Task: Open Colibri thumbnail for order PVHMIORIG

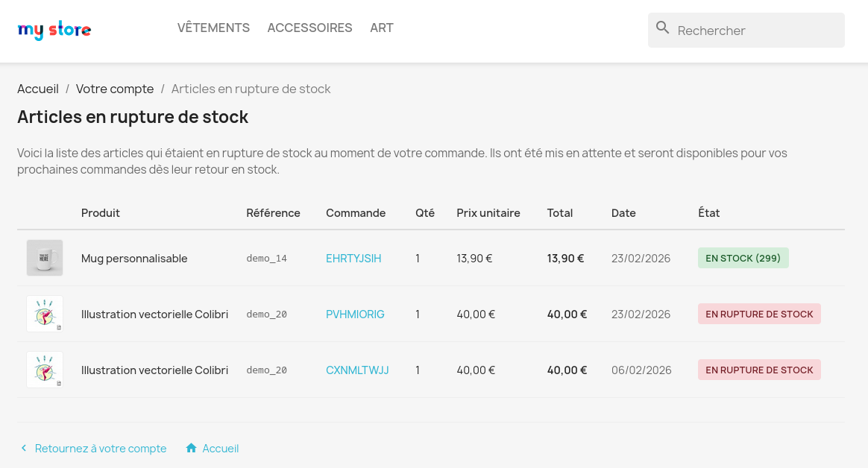Action: point(45,314)
